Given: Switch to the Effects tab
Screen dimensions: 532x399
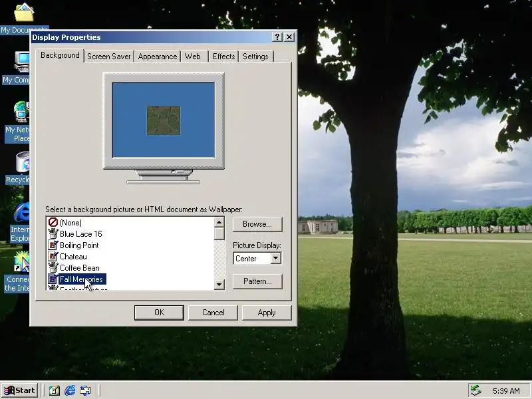Looking at the screenshot, I should (223, 57).
